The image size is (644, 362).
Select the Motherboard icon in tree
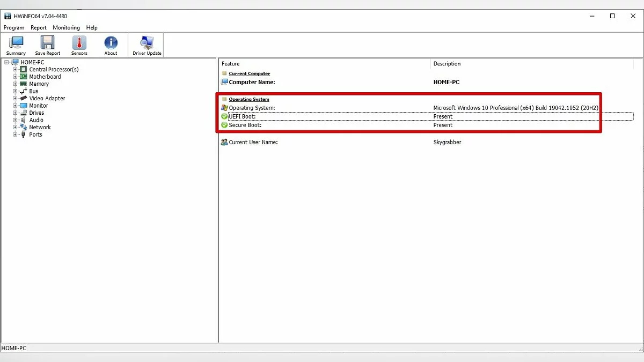point(24,77)
